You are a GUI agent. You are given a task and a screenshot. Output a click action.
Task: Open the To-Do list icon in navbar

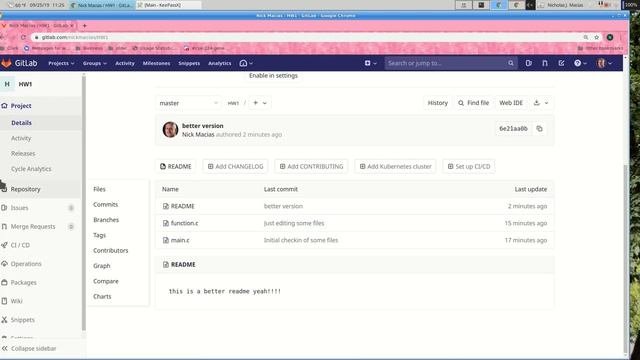click(562, 63)
